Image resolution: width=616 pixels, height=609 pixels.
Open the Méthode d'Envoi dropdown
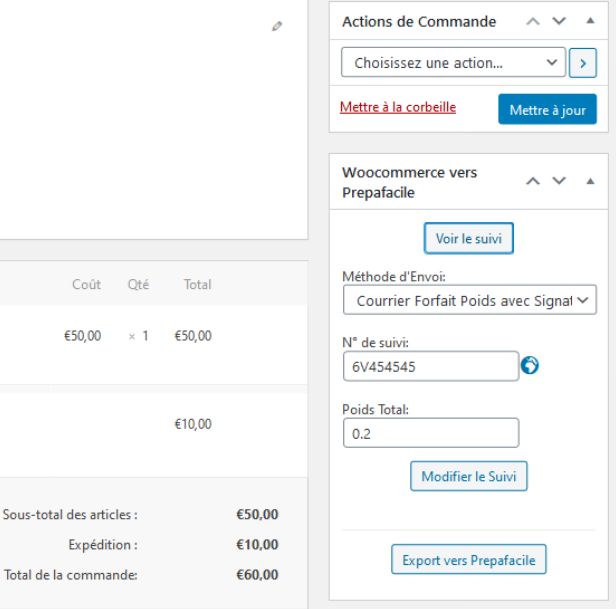(470, 300)
